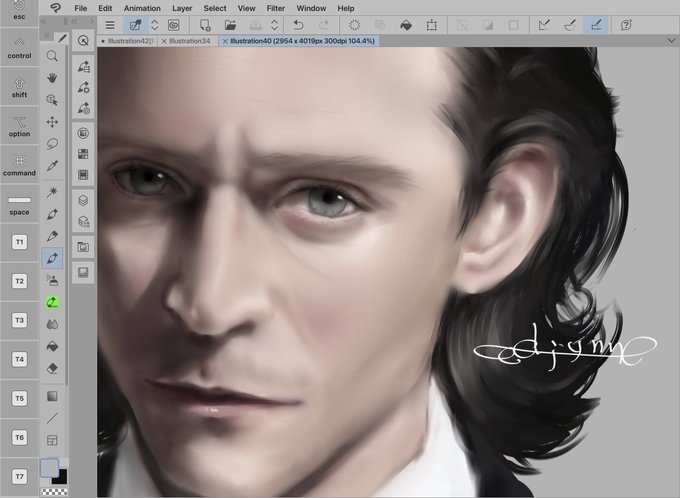
Task: Select the highlighted Brush tool
Action: click(x=52, y=258)
